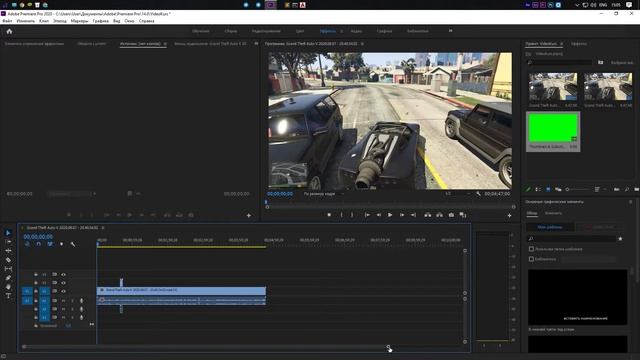Open Find in Project panel
The height and width of the screenshot is (360, 640).
627,189
